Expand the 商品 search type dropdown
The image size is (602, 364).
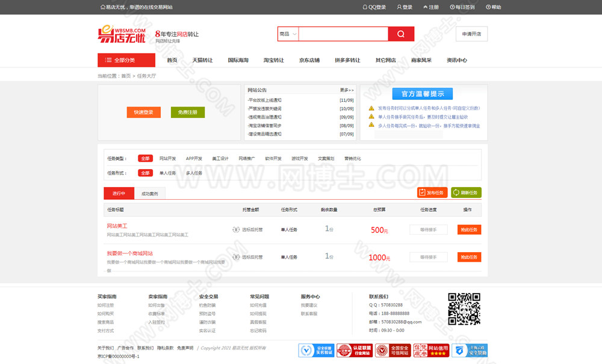(x=288, y=34)
